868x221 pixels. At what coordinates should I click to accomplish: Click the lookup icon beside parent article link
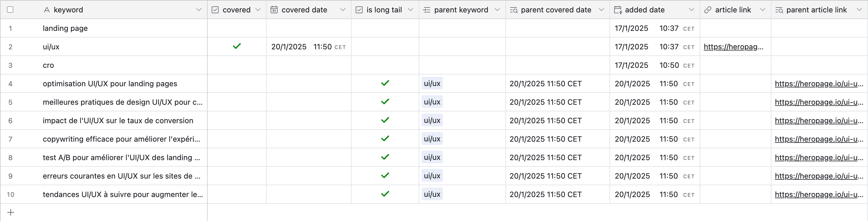click(x=779, y=10)
